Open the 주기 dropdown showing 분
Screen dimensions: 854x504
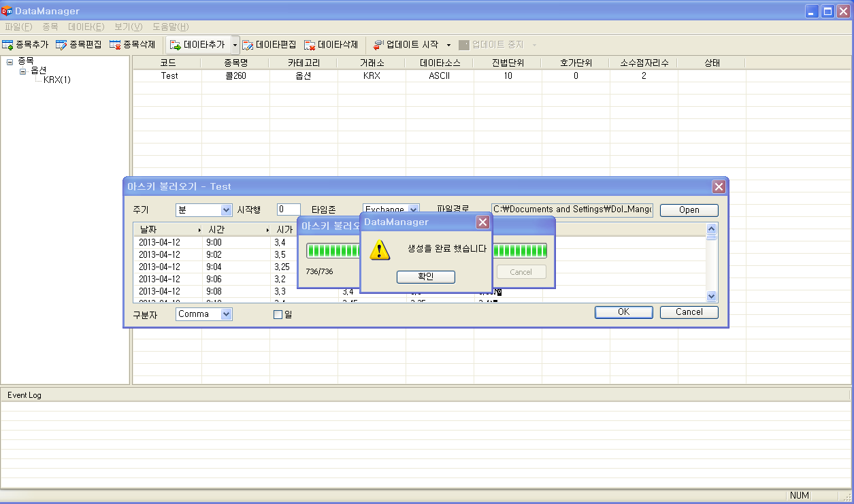point(226,210)
